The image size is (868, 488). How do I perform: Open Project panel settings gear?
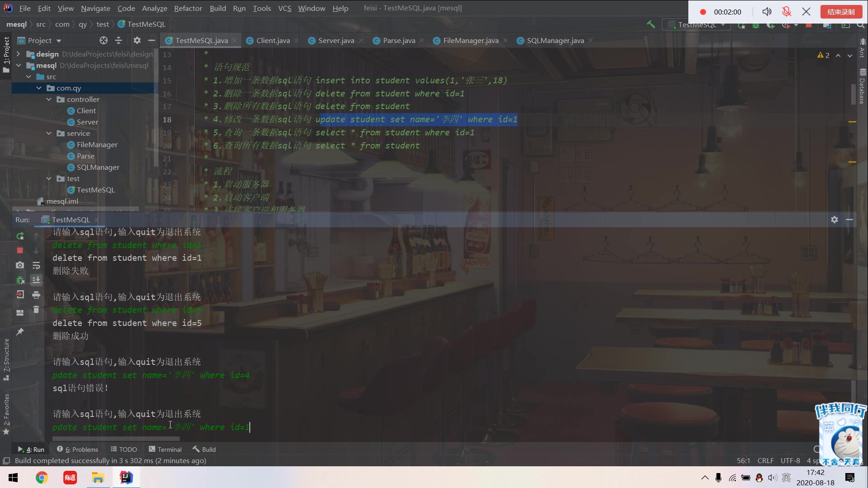click(137, 40)
